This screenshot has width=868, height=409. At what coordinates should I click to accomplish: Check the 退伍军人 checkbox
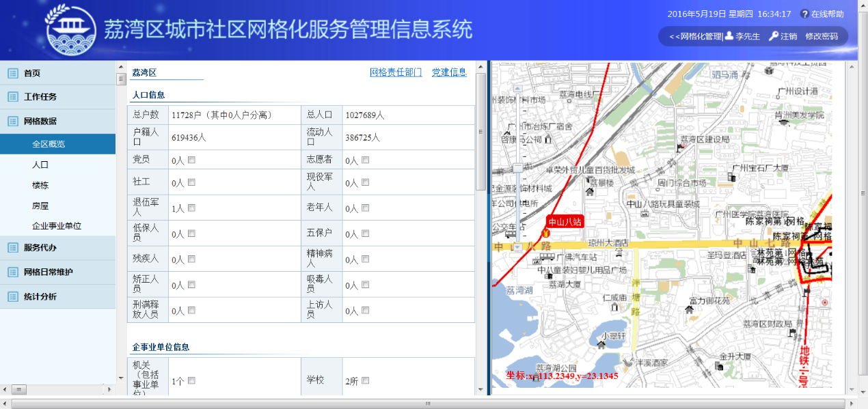point(191,208)
